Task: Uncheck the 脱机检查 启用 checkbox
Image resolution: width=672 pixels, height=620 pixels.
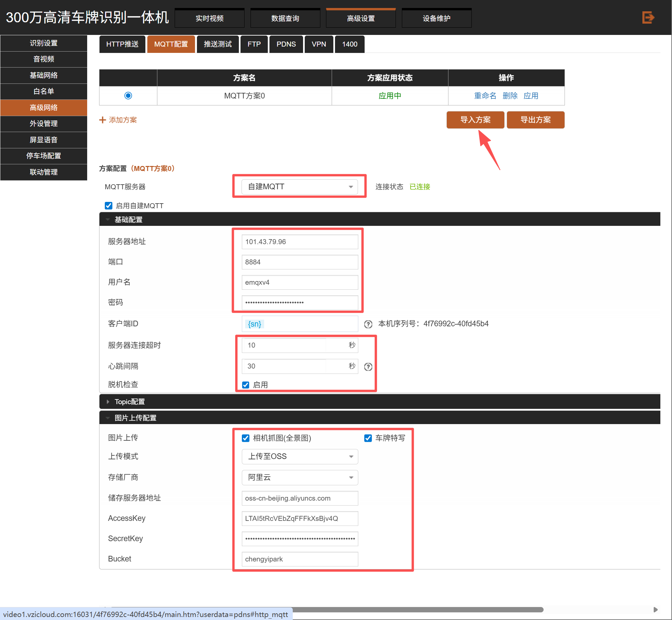Action: click(246, 385)
